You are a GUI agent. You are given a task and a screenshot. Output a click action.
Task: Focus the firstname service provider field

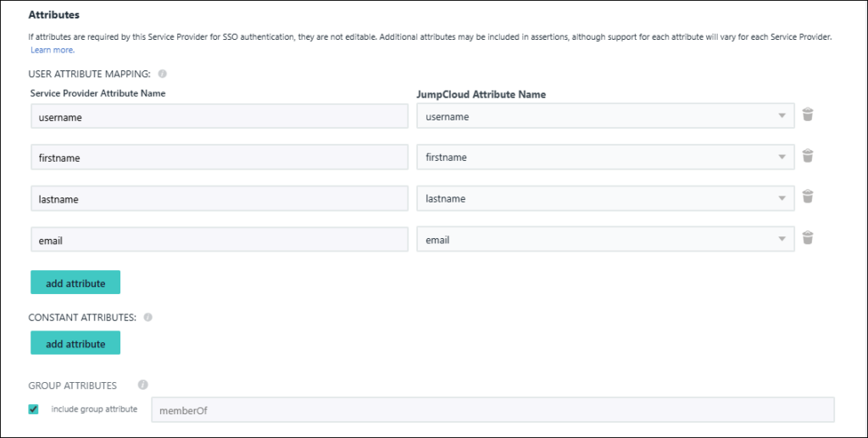(220, 158)
